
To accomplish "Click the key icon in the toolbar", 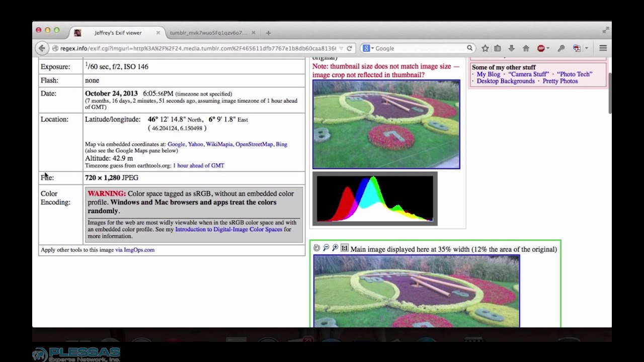I will 561,48.
